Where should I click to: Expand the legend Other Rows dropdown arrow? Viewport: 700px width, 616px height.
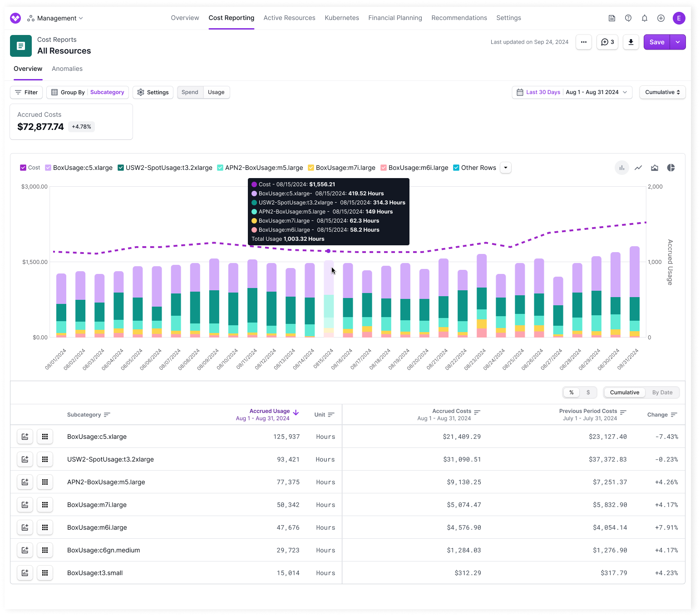click(506, 168)
